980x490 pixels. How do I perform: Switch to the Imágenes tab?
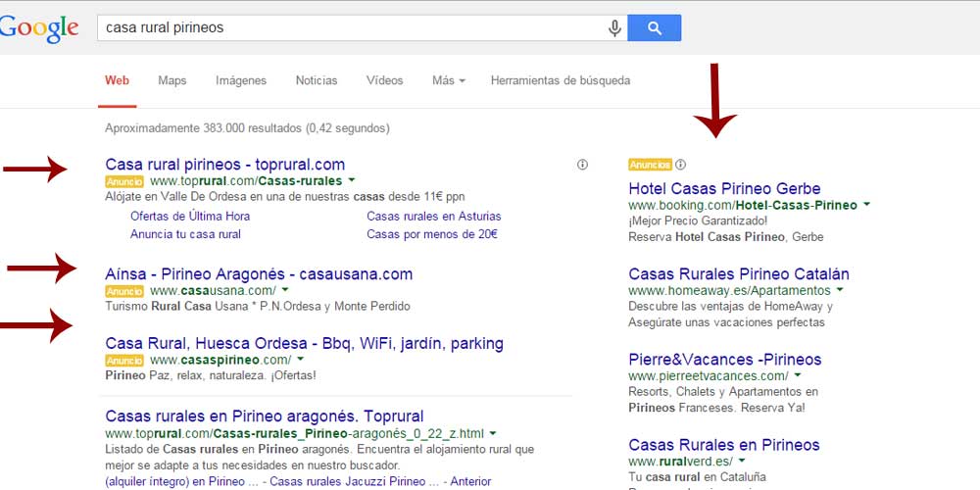(x=241, y=80)
